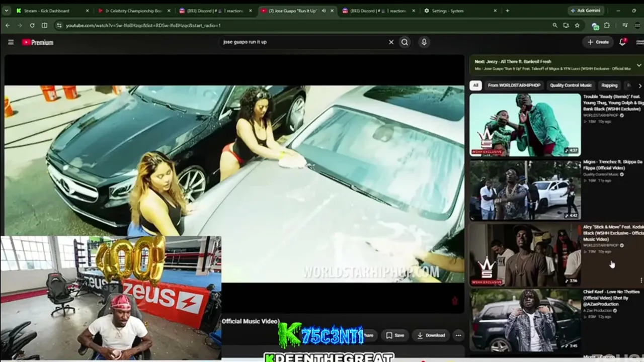Filter by Rapping chip

[609, 85]
